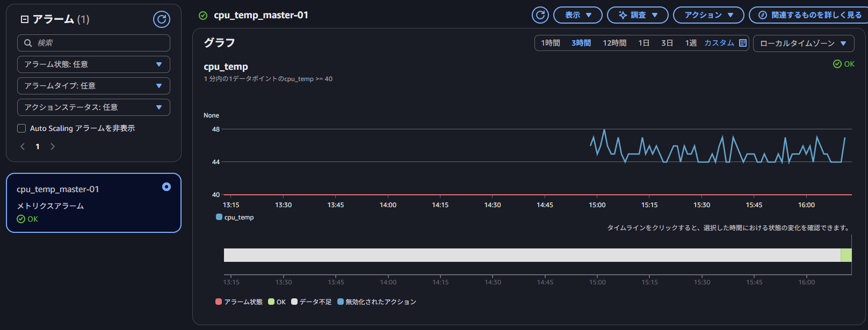Viewport: 868px width, 330px height.
Task: Click the OK check icon on alarm card
Action: (x=21, y=219)
